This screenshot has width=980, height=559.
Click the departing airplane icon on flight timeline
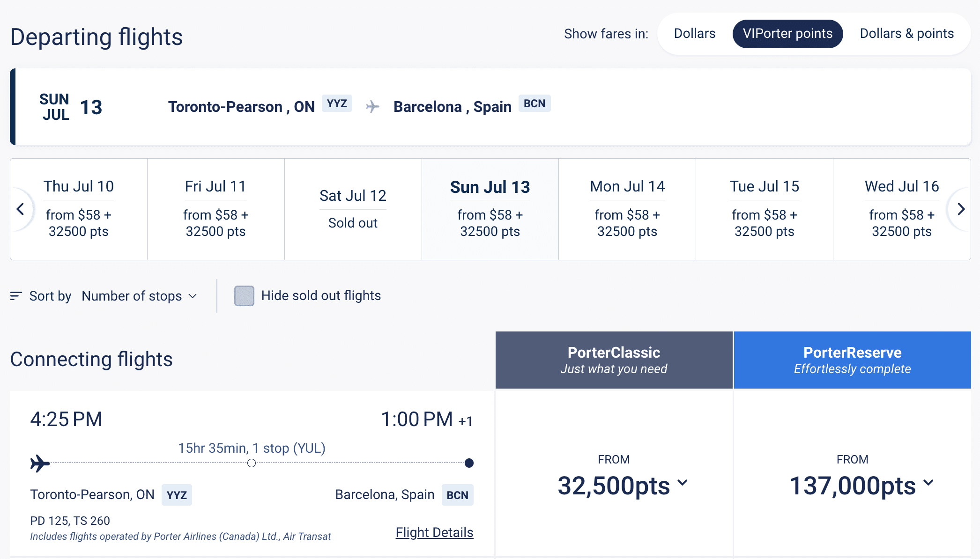pyautogui.click(x=40, y=463)
